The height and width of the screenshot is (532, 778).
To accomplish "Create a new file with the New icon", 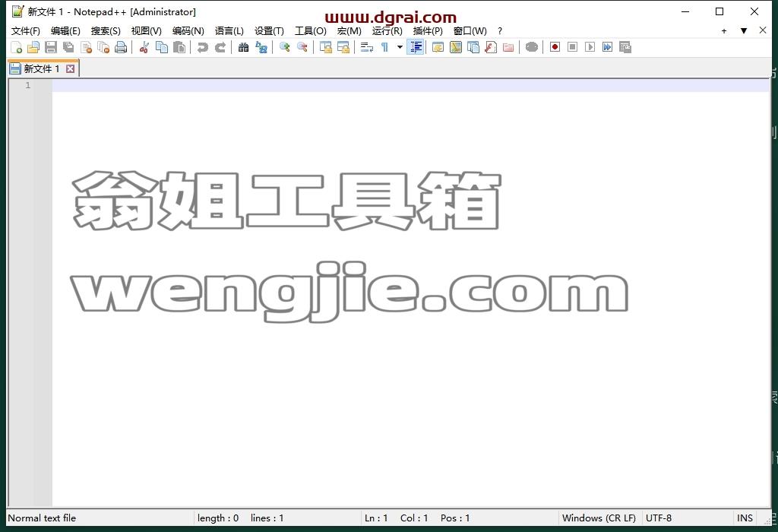I will point(17,47).
